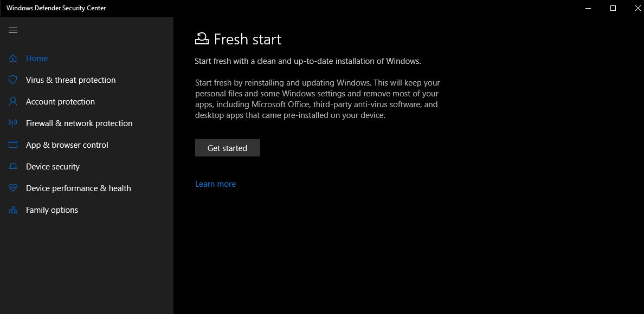Select Device performance & health
Screen dimensions: 644x314
pos(79,188)
